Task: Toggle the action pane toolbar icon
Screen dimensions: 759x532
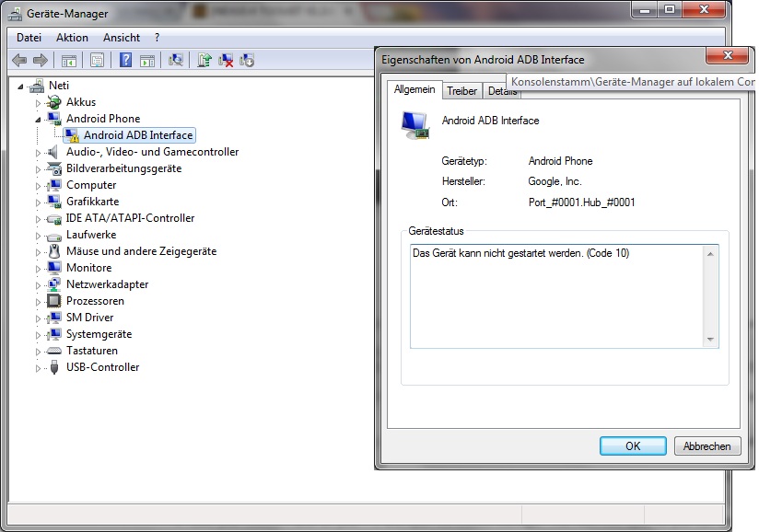Action: click(146, 61)
